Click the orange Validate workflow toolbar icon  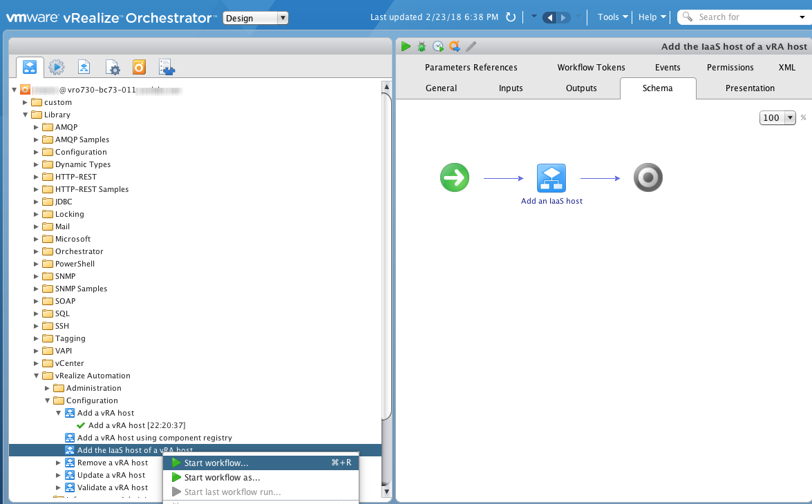pyautogui.click(x=455, y=46)
